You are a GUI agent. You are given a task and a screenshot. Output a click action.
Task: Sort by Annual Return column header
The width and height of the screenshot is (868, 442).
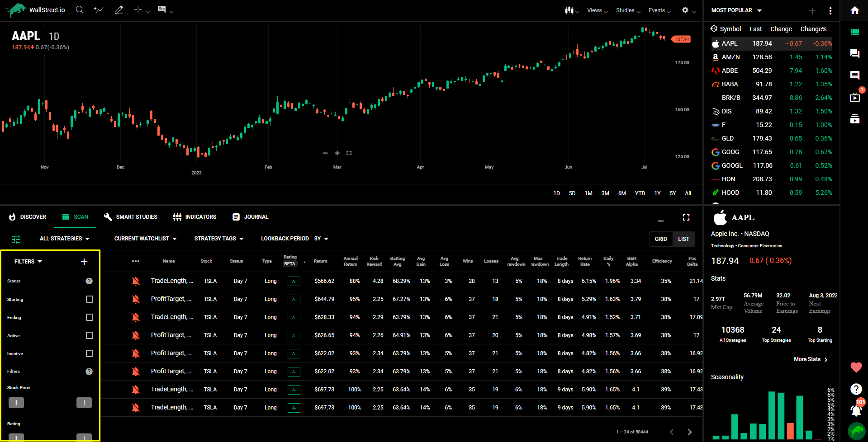pos(351,261)
